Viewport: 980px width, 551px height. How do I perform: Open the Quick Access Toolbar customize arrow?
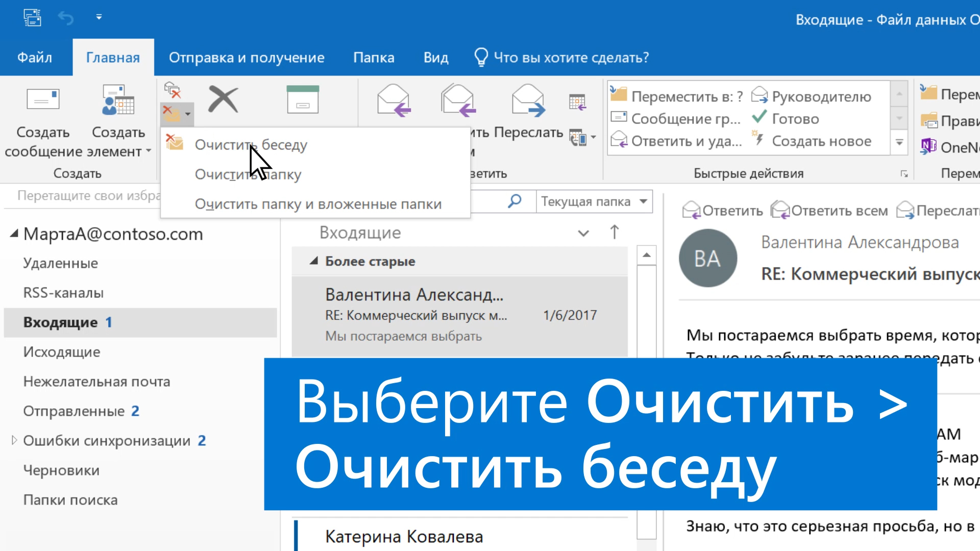click(x=99, y=17)
